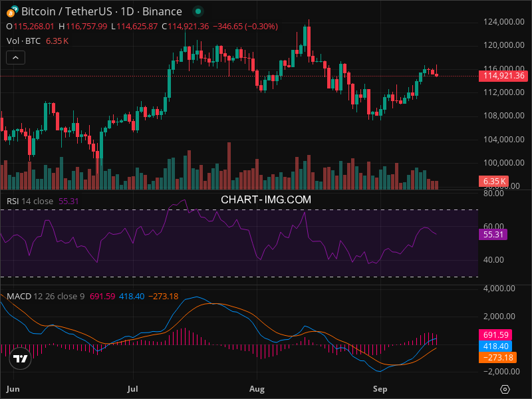Select the RSI 14 close legend

point(30,201)
